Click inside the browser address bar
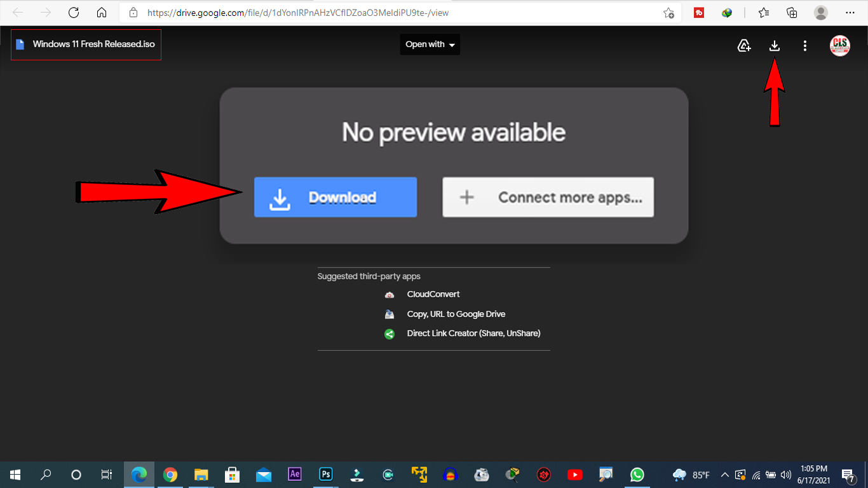Image resolution: width=868 pixels, height=488 pixels. 318,12
